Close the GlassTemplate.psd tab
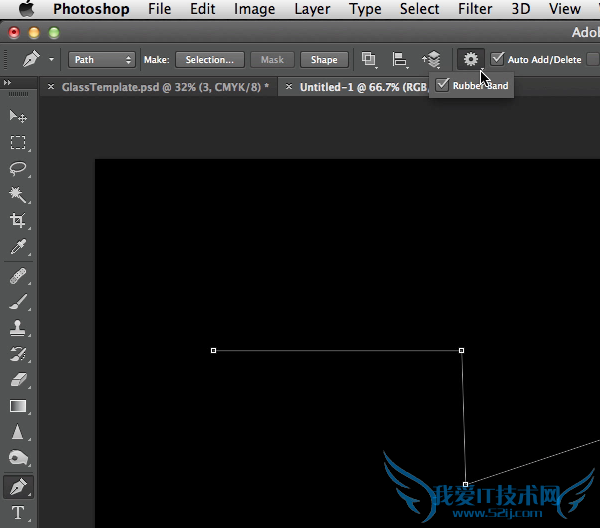 51,87
